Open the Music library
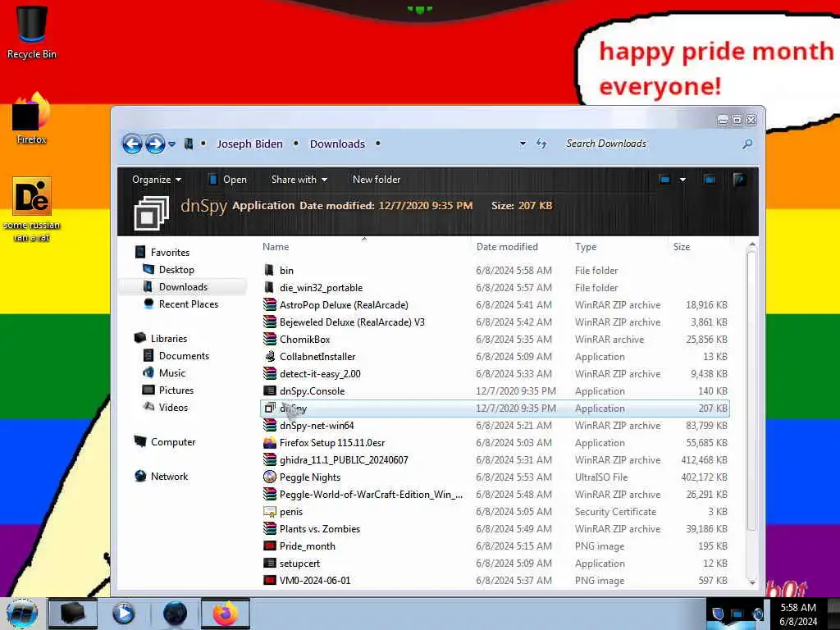The image size is (840, 630). (x=165, y=373)
